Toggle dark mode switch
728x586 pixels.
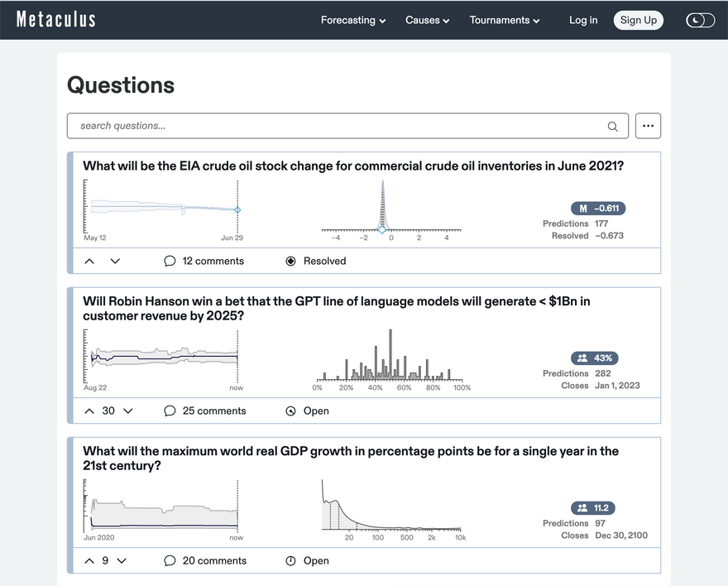pos(700,20)
